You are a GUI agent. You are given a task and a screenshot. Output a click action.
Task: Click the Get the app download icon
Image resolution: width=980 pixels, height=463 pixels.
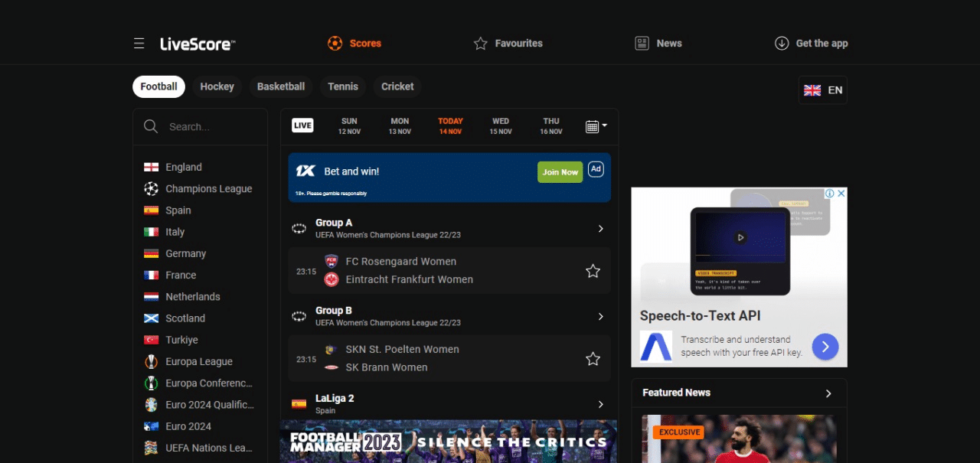[782, 44]
